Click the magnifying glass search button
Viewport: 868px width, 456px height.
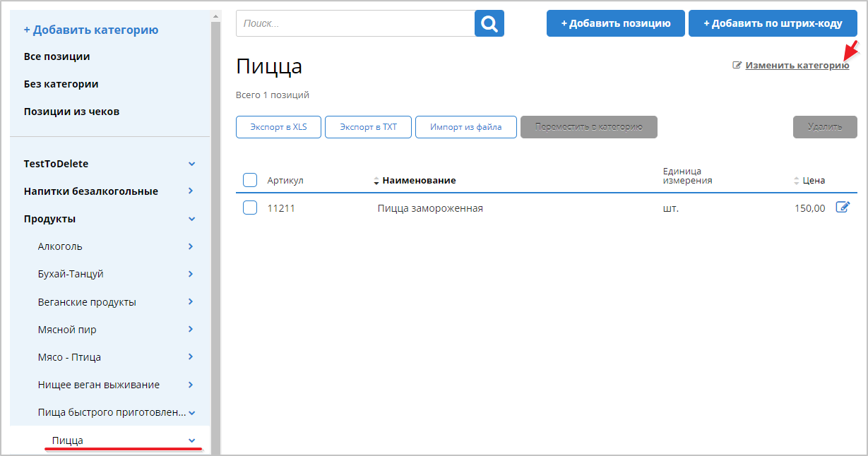[x=489, y=23]
